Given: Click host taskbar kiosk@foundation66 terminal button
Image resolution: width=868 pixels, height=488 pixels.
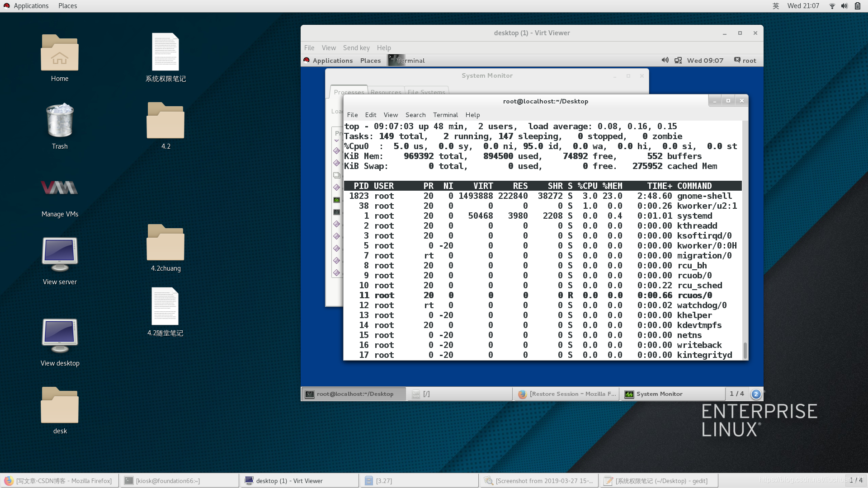Looking at the screenshot, I should [179, 481].
